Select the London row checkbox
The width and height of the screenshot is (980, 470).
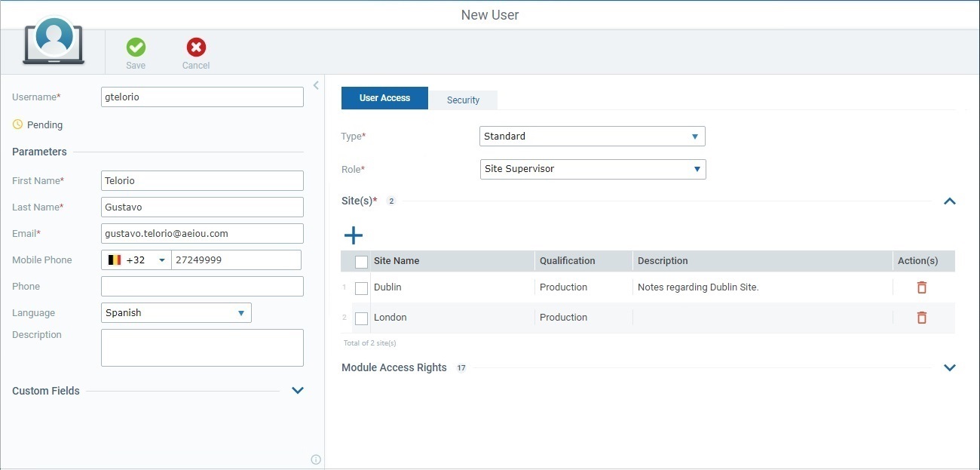(x=360, y=318)
